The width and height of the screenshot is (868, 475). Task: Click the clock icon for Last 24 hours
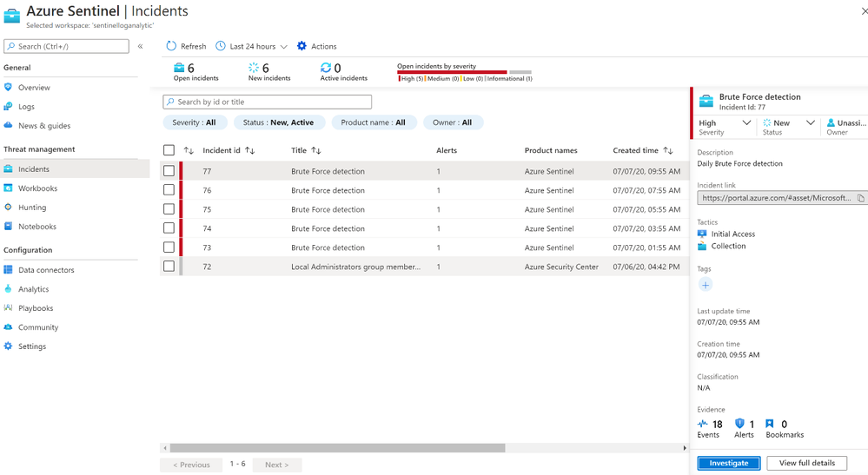221,46
